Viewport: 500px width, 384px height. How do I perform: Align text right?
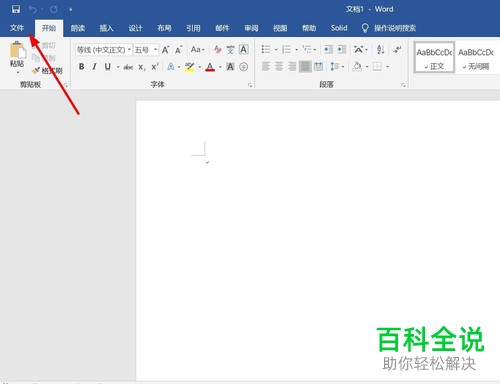coord(292,67)
